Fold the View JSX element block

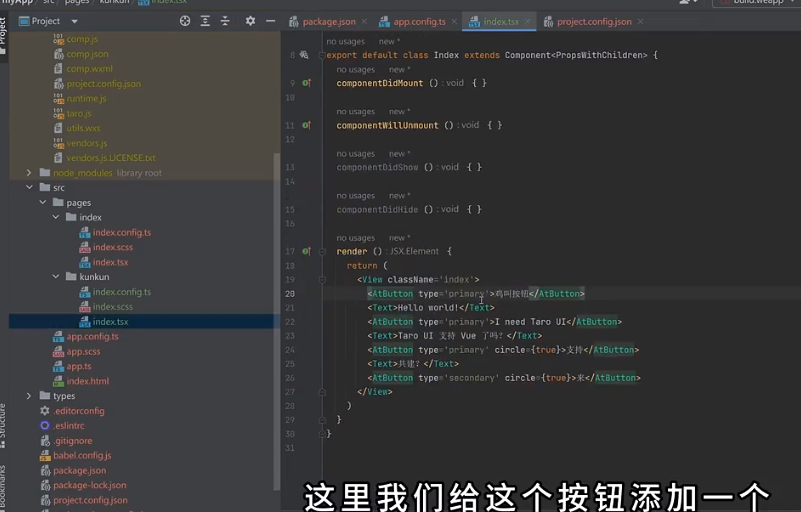point(322,280)
